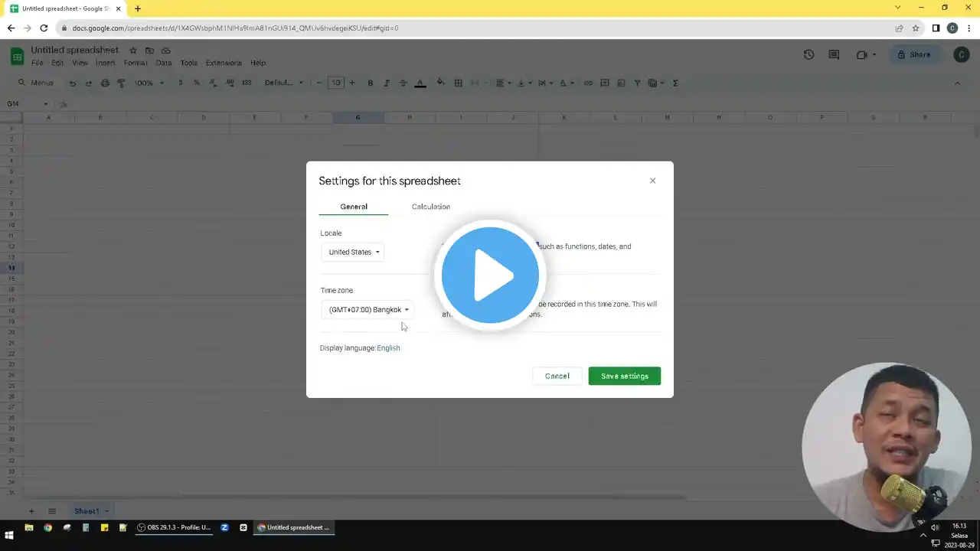980x551 pixels.
Task: Expand the Bangkok time zone dropdown
Action: pos(368,310)
